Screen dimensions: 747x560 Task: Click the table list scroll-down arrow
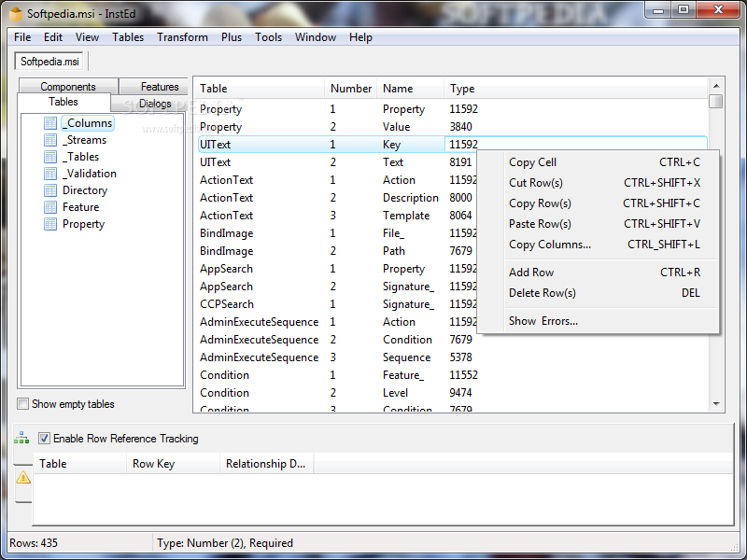[x=716, y=404]
